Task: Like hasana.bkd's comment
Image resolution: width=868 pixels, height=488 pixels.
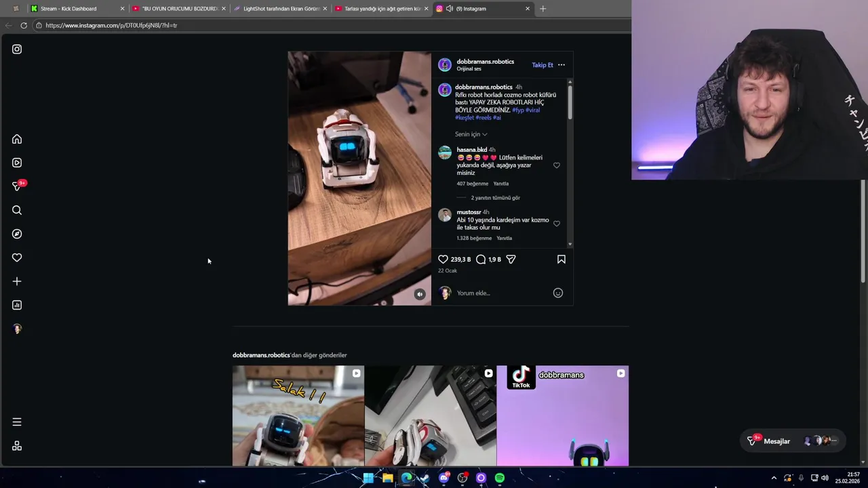Action: click(557, 165)
